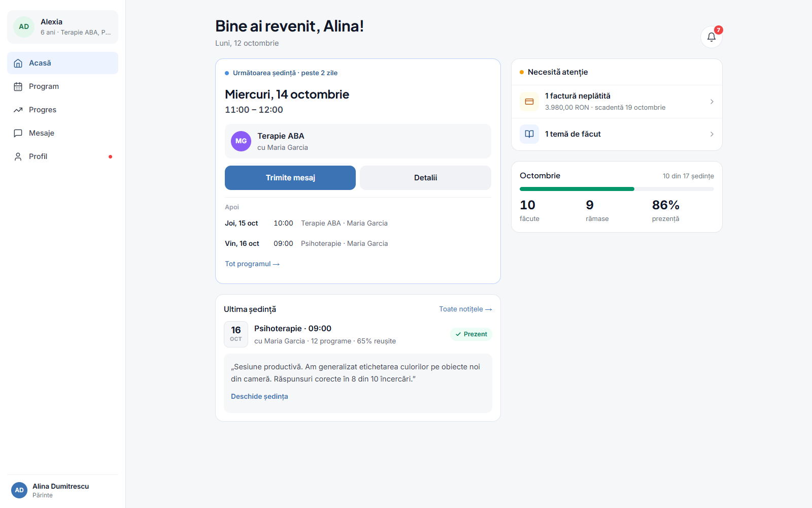Click Alina Dumitrescu's avatar at bottom
Screen dimensions: 812x508
19,490
